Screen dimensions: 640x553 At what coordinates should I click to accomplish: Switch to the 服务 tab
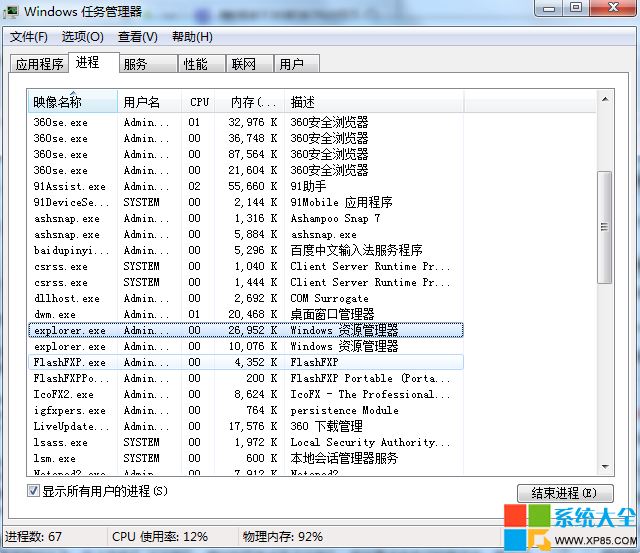click(x=148, y=64)
